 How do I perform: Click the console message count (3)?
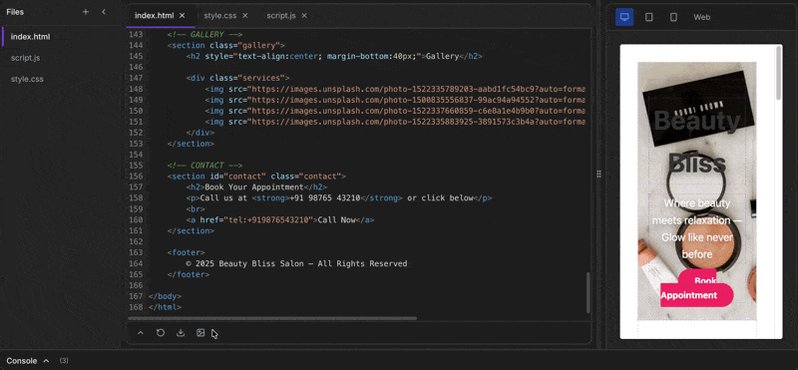[64, 361]
